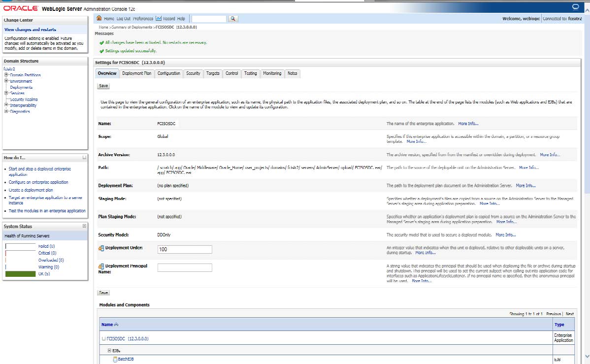Click the Deployment Principal Name icon

coord(101,266)
